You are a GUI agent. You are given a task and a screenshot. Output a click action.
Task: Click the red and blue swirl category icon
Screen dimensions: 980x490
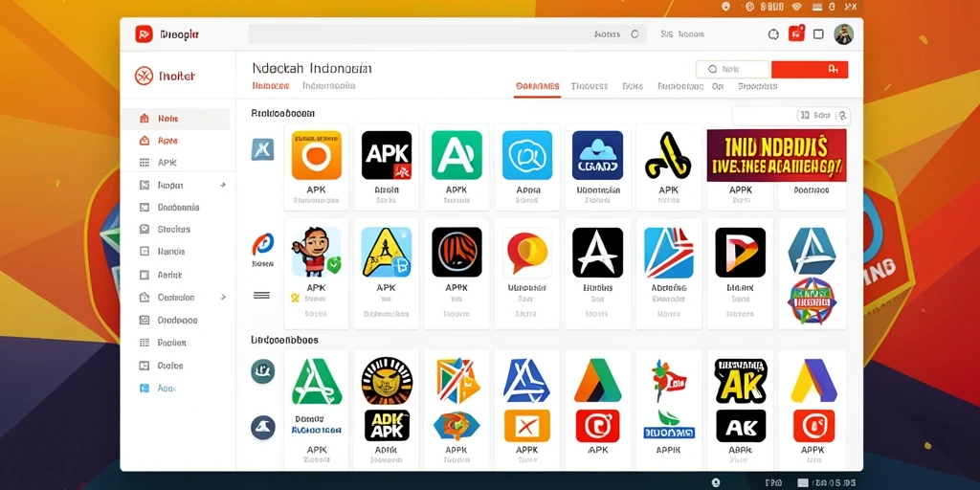pyautogui.click(x=262, y=244)
